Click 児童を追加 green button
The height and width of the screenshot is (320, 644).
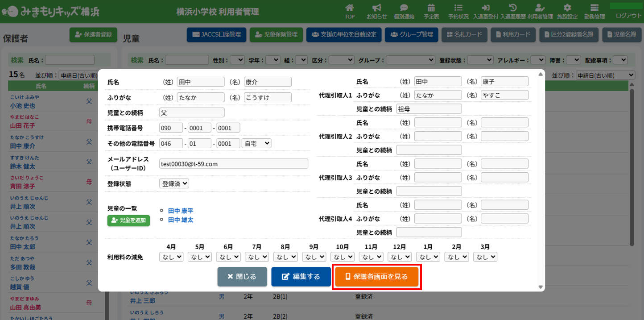tap(128, 220)
